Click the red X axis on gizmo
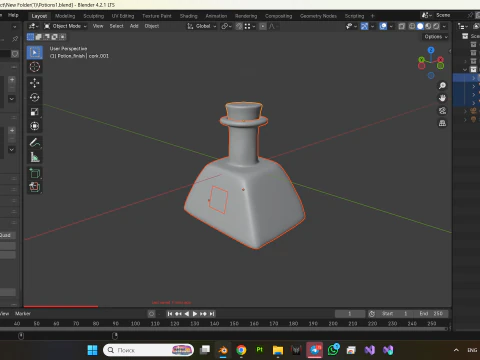 (x=441, y=60)
